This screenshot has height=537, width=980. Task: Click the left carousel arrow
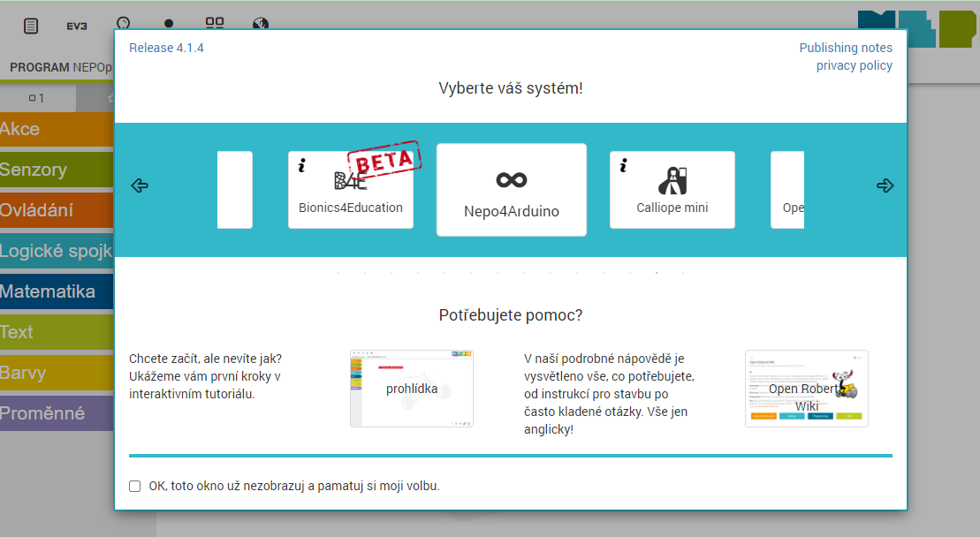(140, 185)
